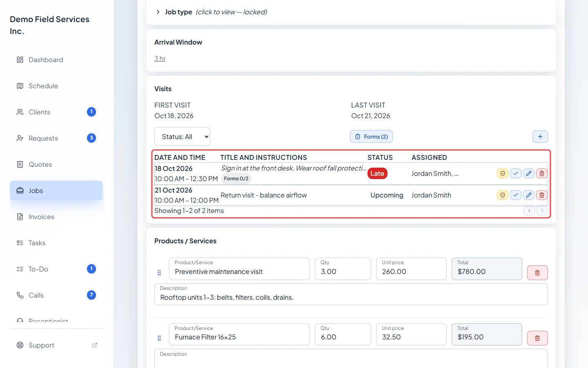588x368 pixels.
Task: Navigate to Clients in the sidebar
Action: coord(56,112)
